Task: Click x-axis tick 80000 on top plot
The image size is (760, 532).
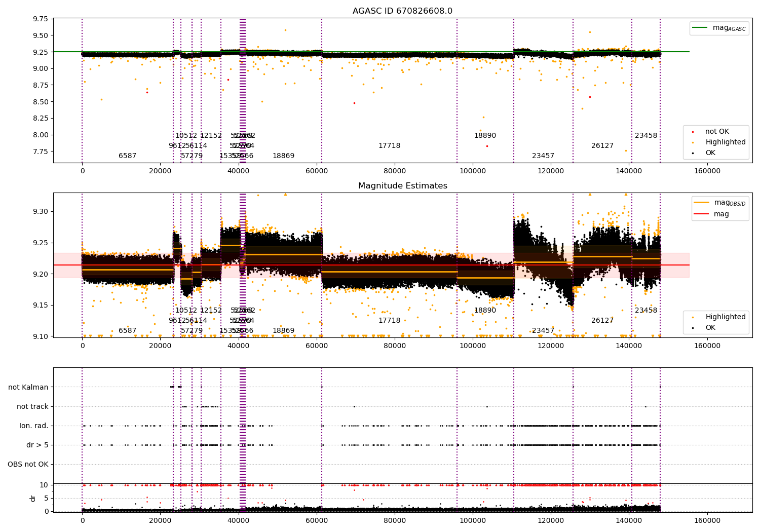Action: 395,171
